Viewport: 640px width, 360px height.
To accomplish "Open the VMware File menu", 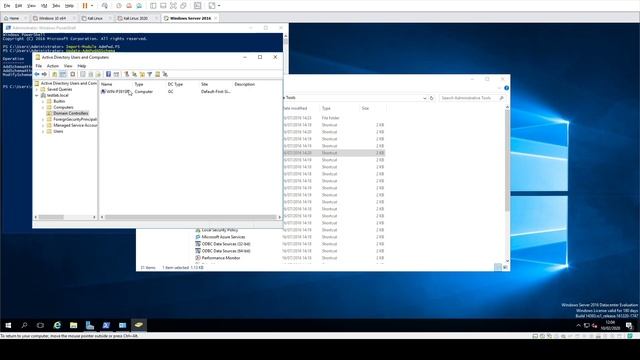I will 7,6.
